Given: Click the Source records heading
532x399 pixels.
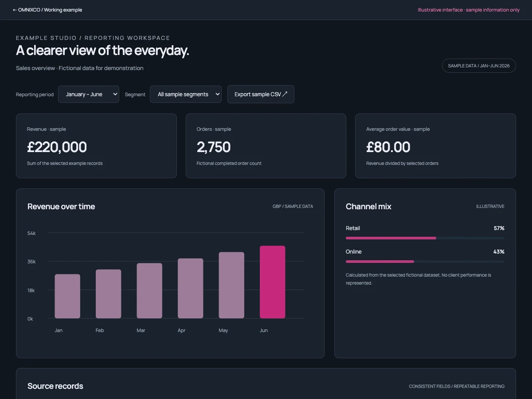Looking at the screenshot, I should coord(55,386).
